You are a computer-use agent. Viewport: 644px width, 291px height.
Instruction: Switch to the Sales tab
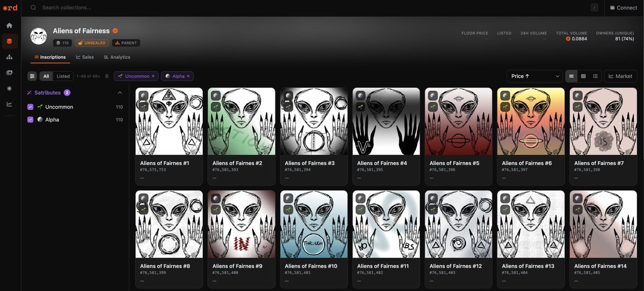coord(85,57)
